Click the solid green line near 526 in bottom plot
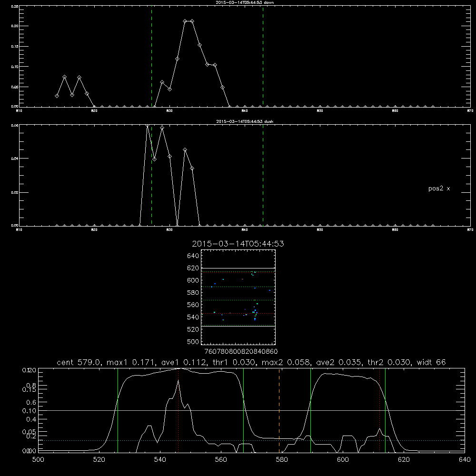 click(118, 410)
